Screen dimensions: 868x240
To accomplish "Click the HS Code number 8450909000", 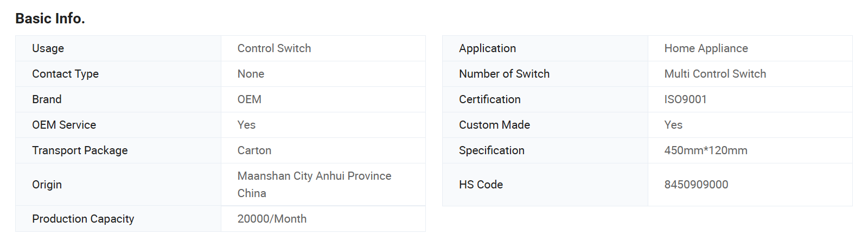I will [x=696, y=185].
